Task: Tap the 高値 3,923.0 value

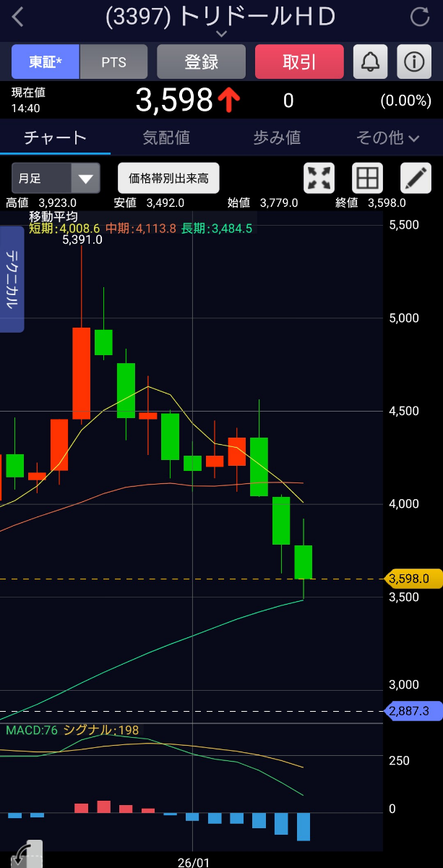Action: pos(40,203)
